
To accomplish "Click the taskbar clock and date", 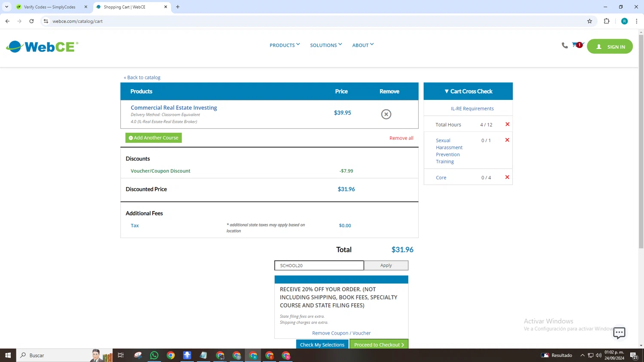I will coord(614,355).
